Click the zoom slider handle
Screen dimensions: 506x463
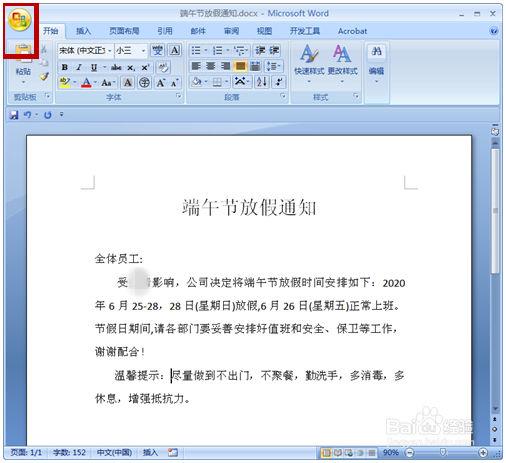point(443,452)
